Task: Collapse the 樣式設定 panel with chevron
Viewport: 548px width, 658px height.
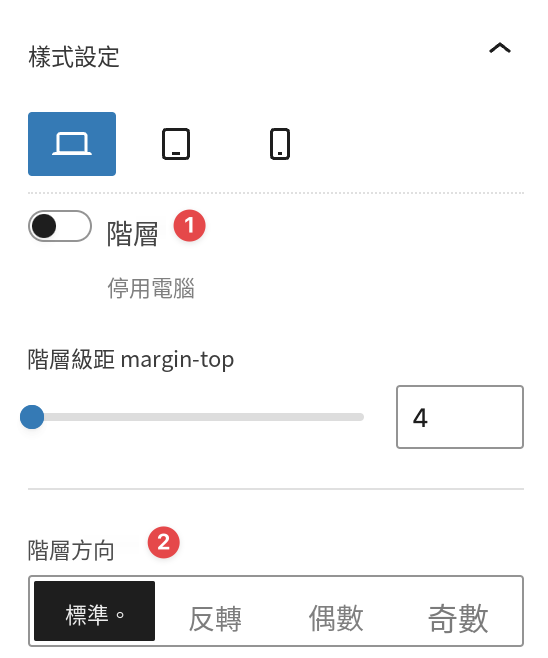Action: click(500, 48)
